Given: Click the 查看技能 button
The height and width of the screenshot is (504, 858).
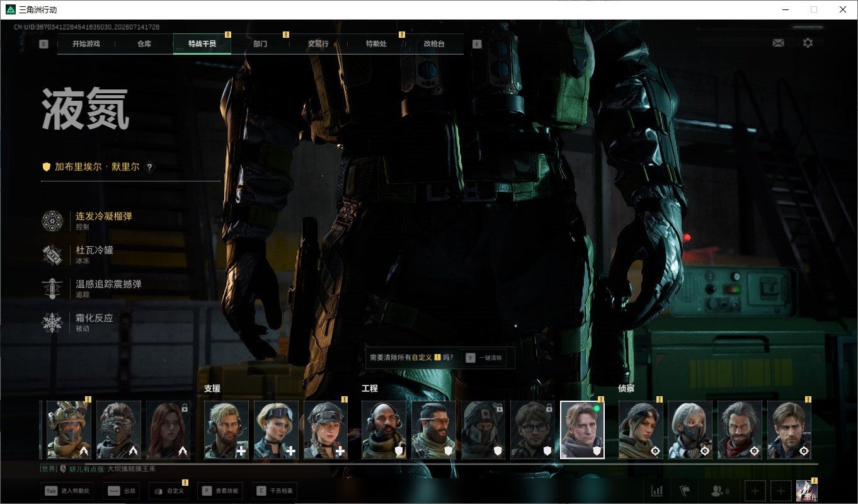Looking at the screenshot, I should [x=220, y=491].
